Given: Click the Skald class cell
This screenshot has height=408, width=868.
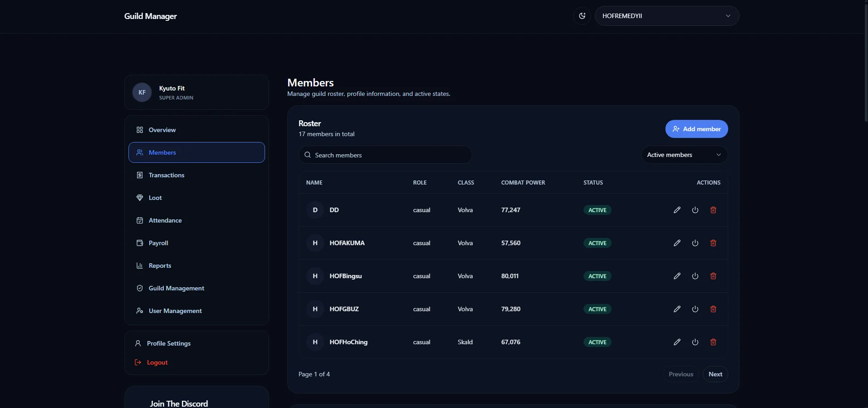Looking at the screenshot, I should tap(465, 342).
